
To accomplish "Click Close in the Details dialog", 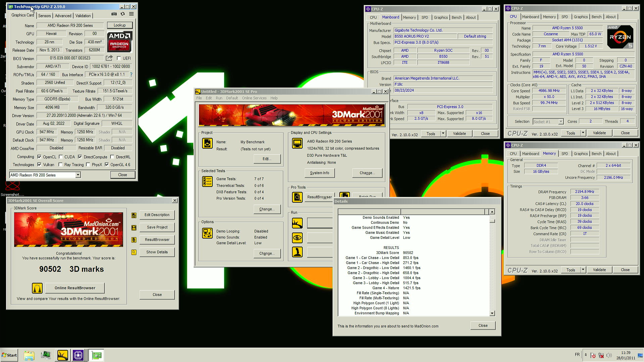I will tap(483, 326).
